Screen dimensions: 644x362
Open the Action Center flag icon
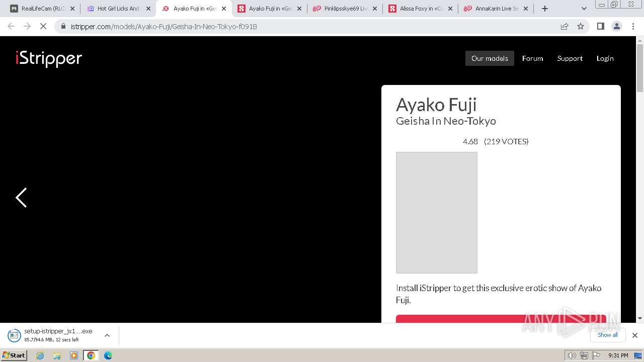(x=596, y=355)
